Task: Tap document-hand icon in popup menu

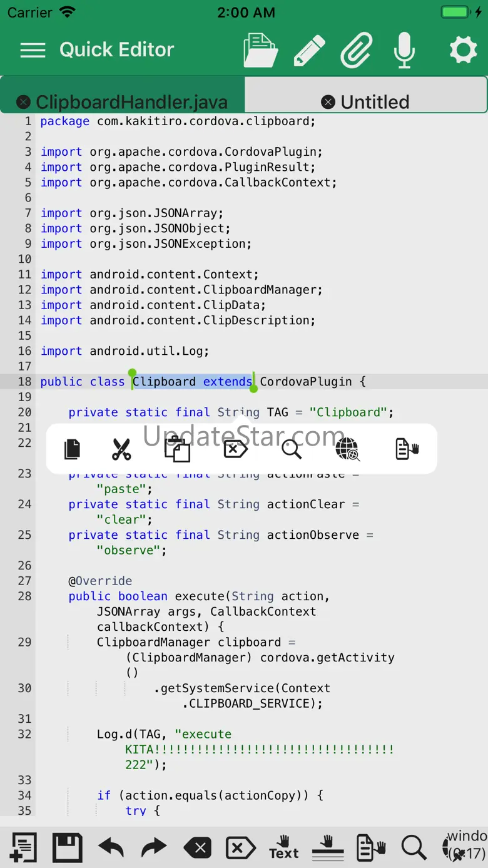Action: [407, 449]
